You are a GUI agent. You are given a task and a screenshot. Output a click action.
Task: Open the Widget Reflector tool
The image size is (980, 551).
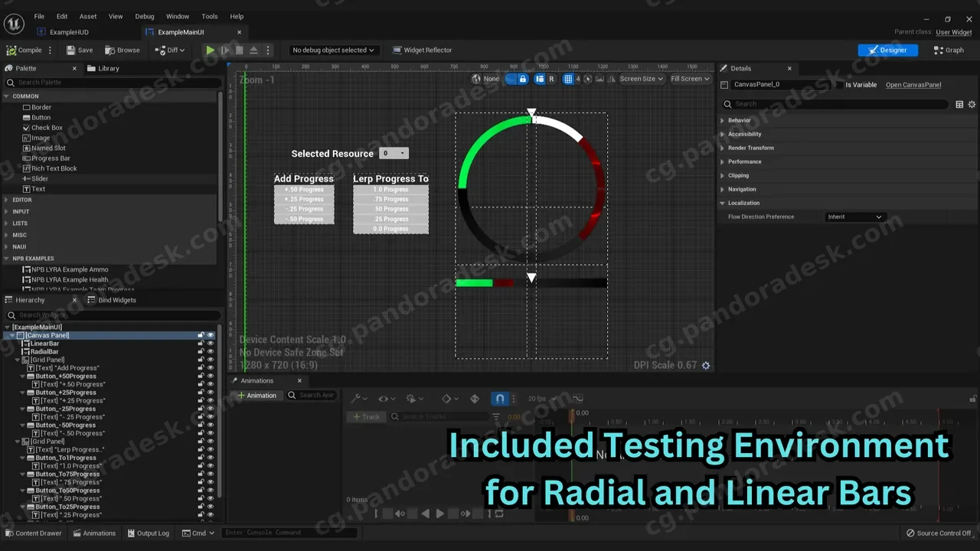pyautogui.click(x=422, y=50)
